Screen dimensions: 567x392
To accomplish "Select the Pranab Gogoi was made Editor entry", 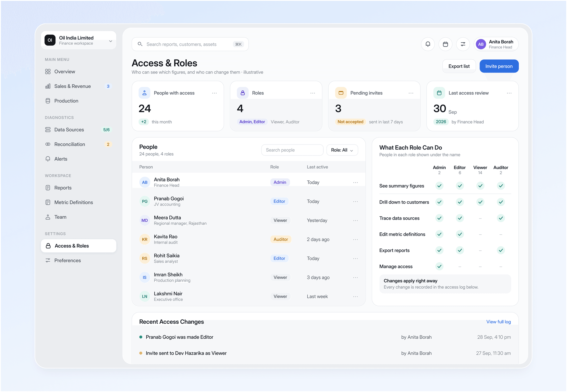I will [325, 337].
